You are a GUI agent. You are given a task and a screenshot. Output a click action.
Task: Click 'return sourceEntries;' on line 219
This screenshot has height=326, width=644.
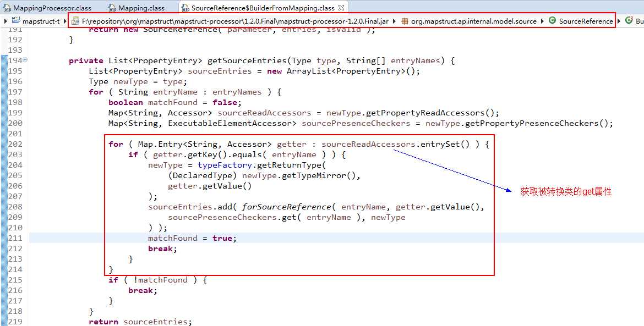pos(140,322)
